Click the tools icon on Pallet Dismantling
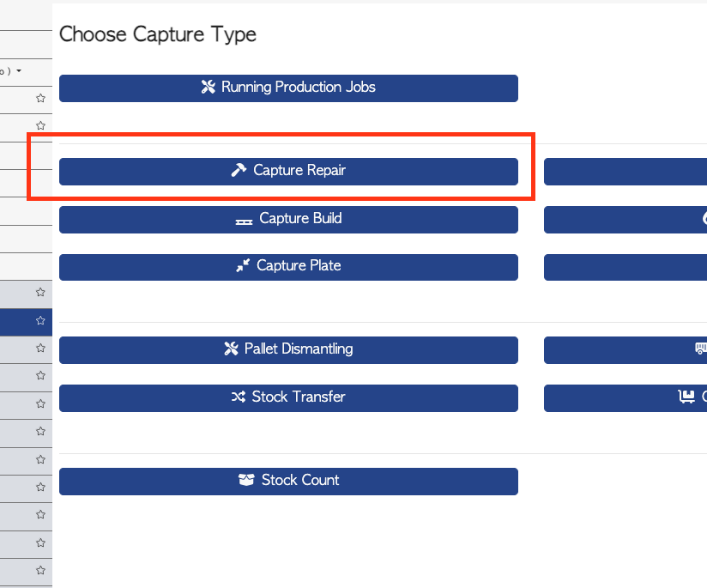 coord(231,349)
